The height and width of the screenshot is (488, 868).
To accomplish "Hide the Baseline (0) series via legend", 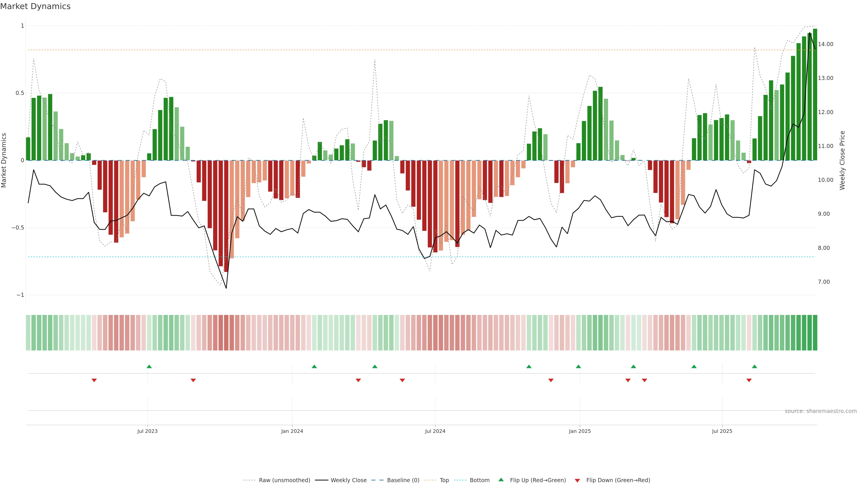I will tap(403, 480).
